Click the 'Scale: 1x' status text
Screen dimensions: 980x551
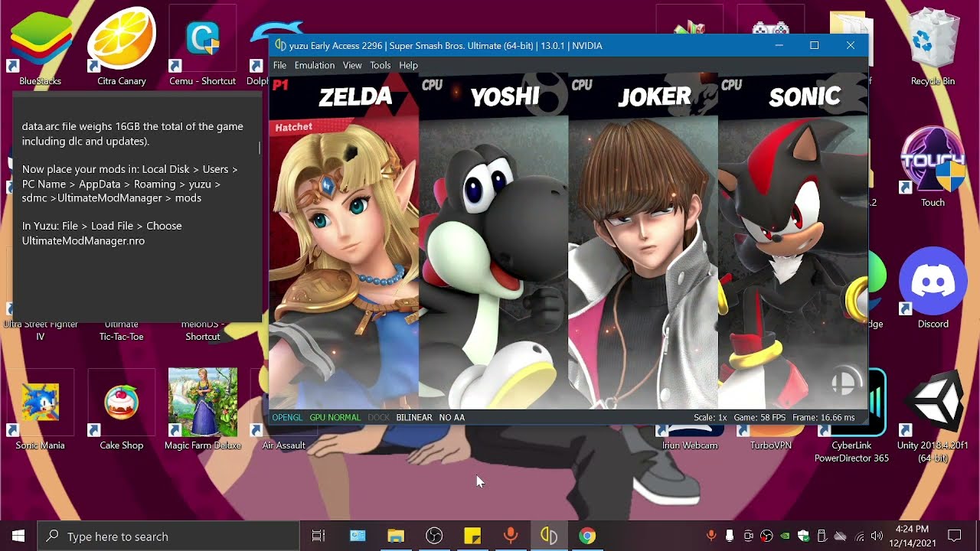coord(710,418)
